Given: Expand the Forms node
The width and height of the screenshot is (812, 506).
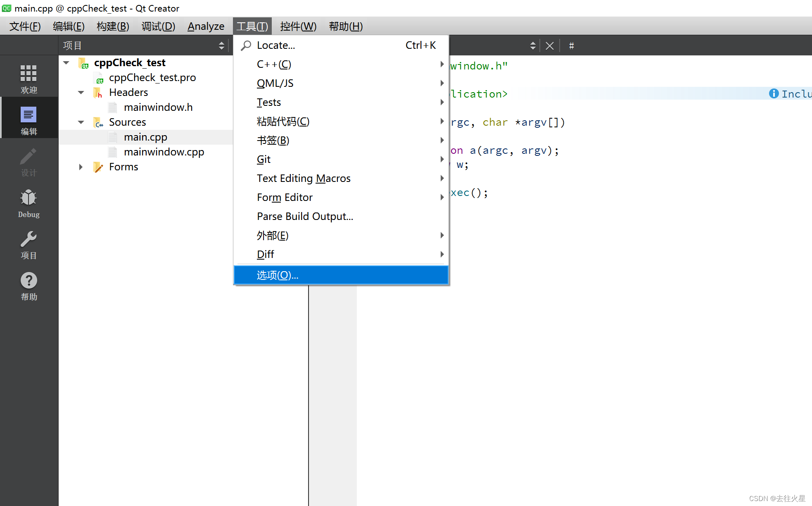Looking at the screenshot, I should tap(80, 167).
